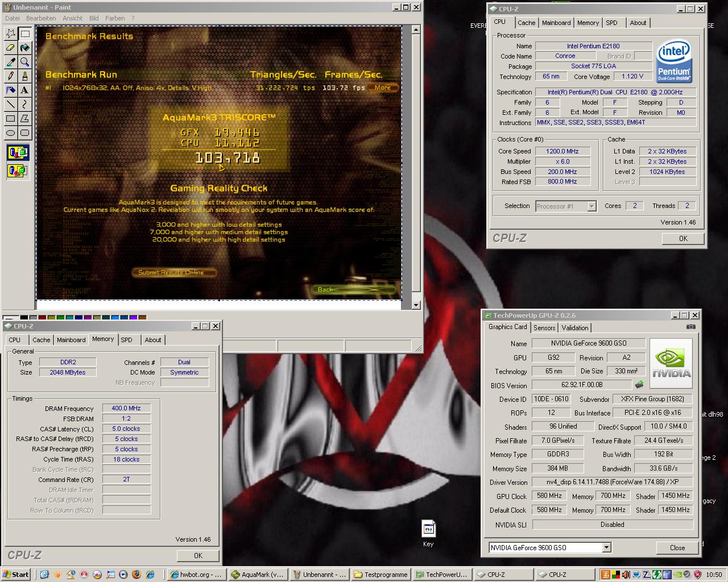
Task: Open the Key file on the desktop
Action: (428, 534)
